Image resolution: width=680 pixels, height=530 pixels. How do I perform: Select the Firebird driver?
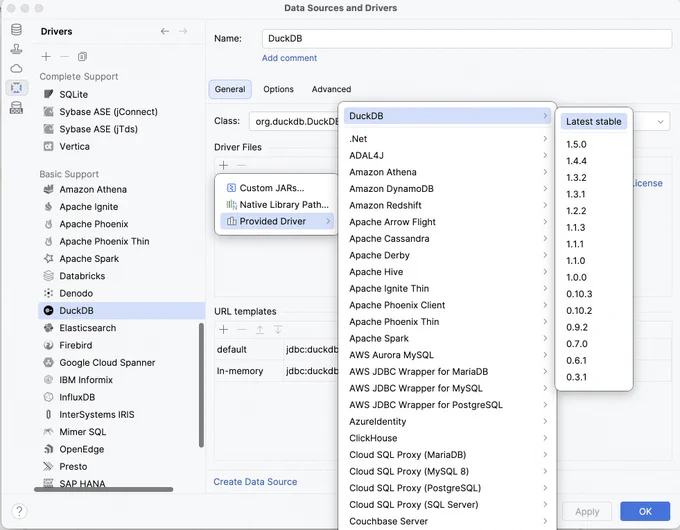(119, 345)
